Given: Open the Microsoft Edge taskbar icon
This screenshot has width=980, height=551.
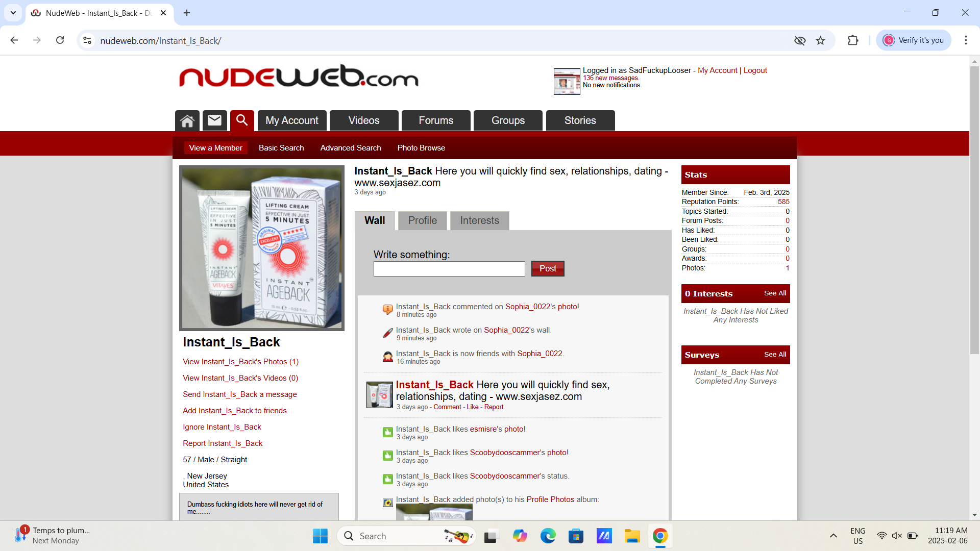Looking at the screenshot, I should tap(548, 536).
